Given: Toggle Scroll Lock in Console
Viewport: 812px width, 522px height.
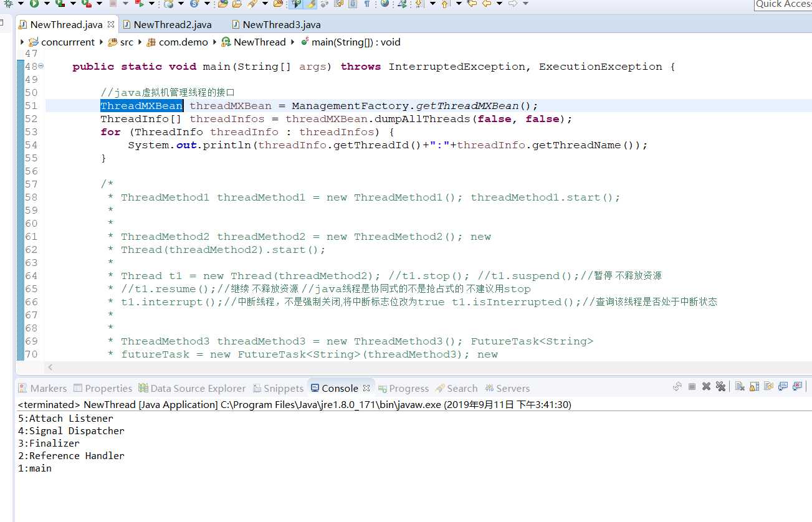Looking at the screenshot, I should coord(754,386).
